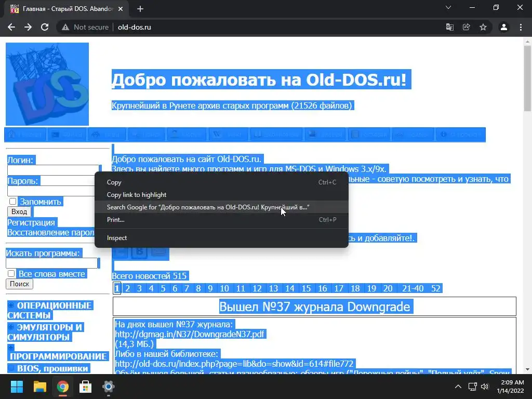Screen dimensions: 532x399
Task: Open the Chrome profile avatar icon
Action: pyautogui.click(x=504, y=27)
